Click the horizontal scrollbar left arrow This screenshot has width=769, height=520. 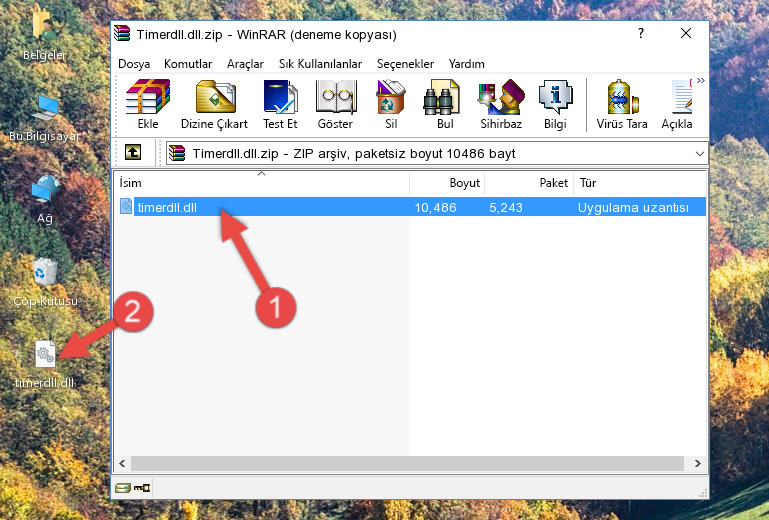point(122,463)
